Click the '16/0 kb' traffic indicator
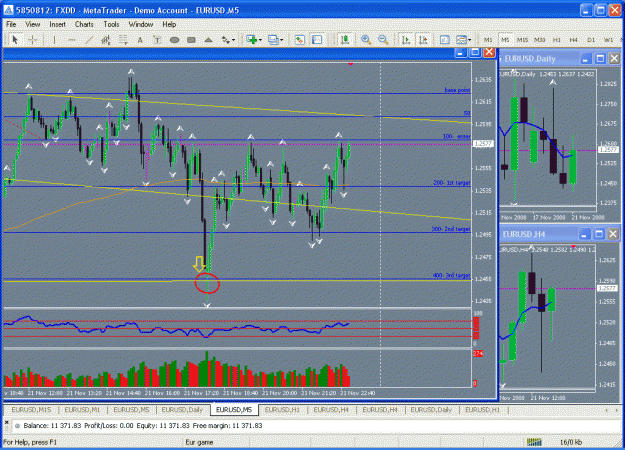The width and height of the screenshot is (625, 450). 571,442
